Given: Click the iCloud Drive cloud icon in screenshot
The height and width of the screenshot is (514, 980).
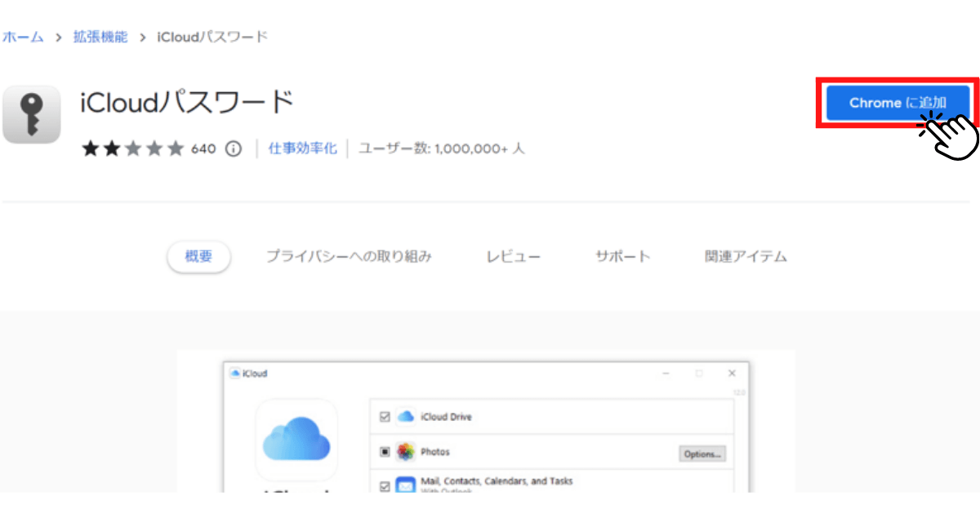Looking at the screenshot, I should pos(406,416).
